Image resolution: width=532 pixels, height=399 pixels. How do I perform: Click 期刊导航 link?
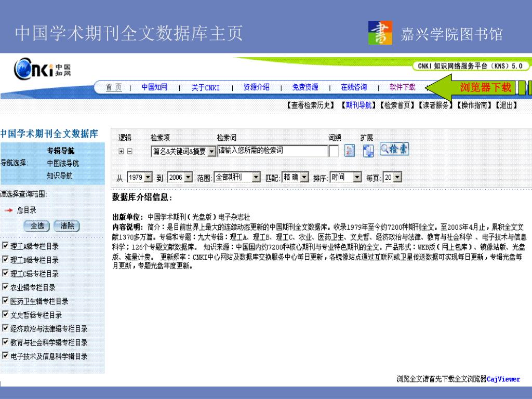coord(358,105)
